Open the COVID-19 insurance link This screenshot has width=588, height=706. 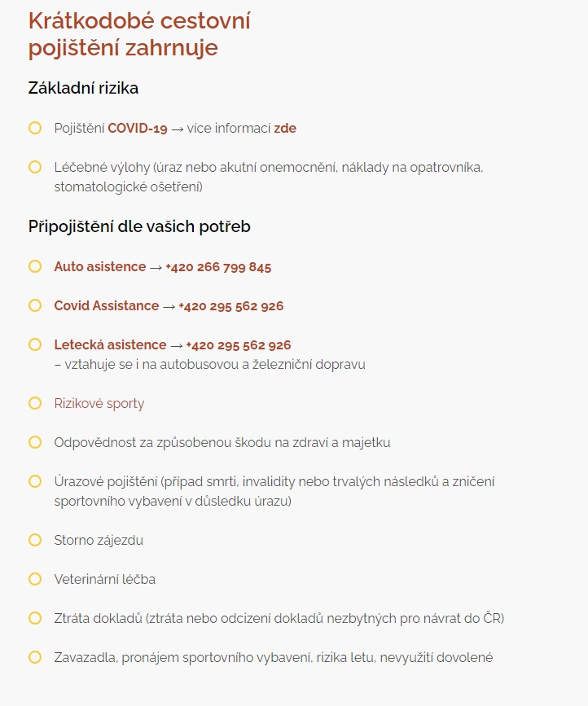tap(138, 129)
